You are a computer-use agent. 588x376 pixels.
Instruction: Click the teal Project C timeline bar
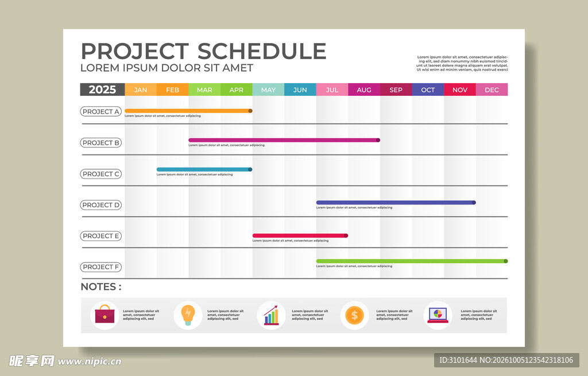[204, 169]
